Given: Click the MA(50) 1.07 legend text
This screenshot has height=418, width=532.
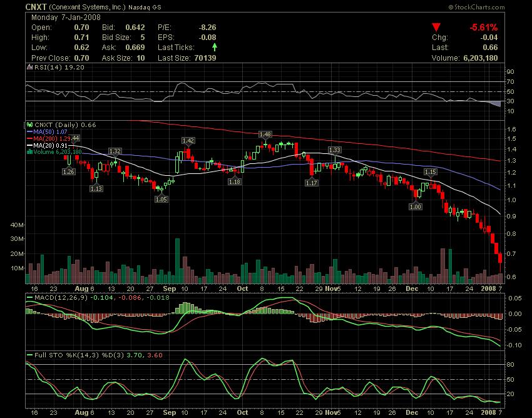Looking at the screenshot, I should [x=50, y=131].
